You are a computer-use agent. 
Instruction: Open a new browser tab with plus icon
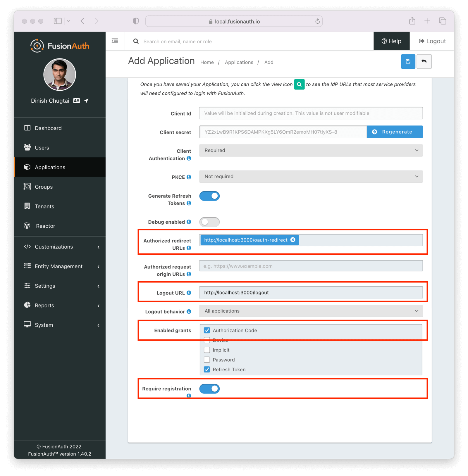pos(427,21)
